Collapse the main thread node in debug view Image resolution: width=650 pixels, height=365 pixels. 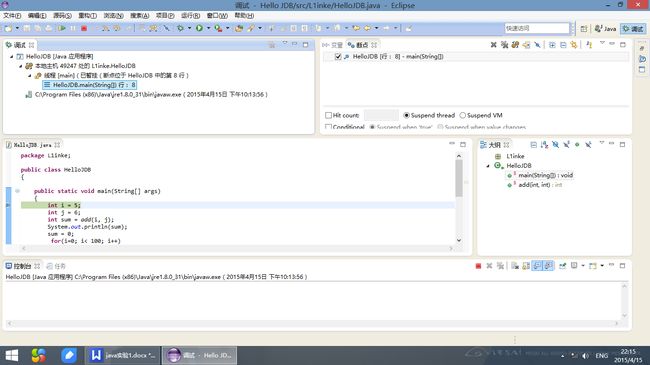point(30,75)
